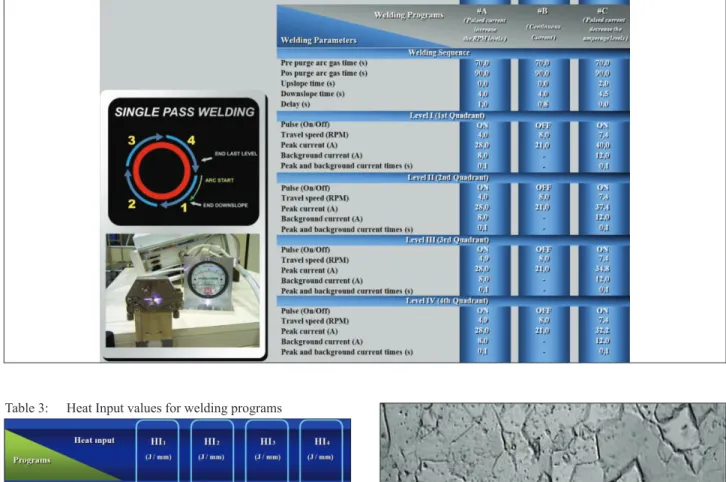
Task: Click the "END LAST LEVEL" label
Action: click(236, 154)
